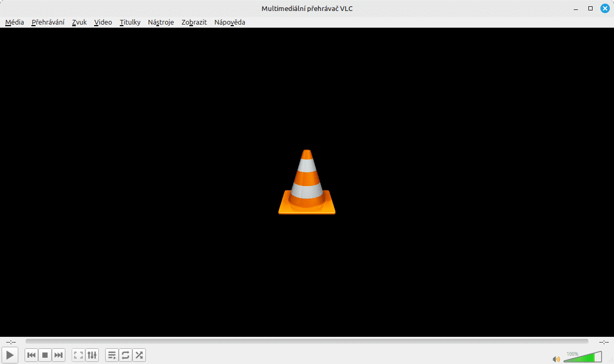This screenshot has height=364, width=614.
Task: Open the Titulky menu
Action: point(130,22)
